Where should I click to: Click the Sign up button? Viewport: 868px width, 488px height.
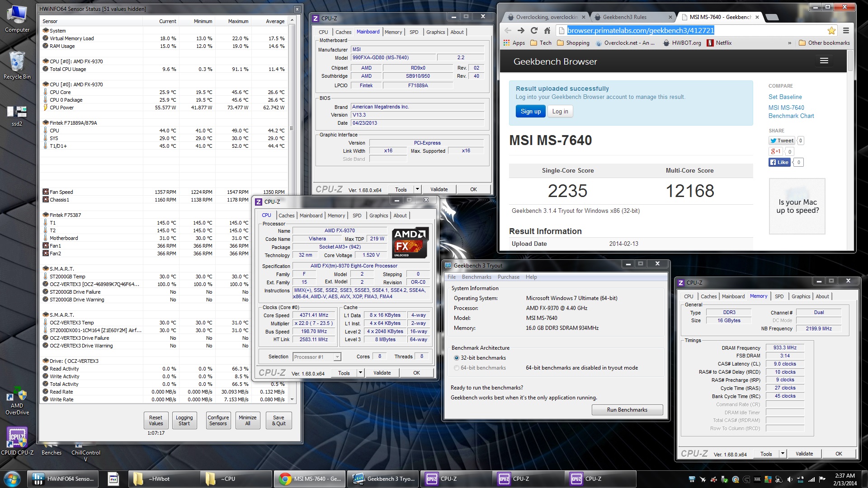pos(531,112)
